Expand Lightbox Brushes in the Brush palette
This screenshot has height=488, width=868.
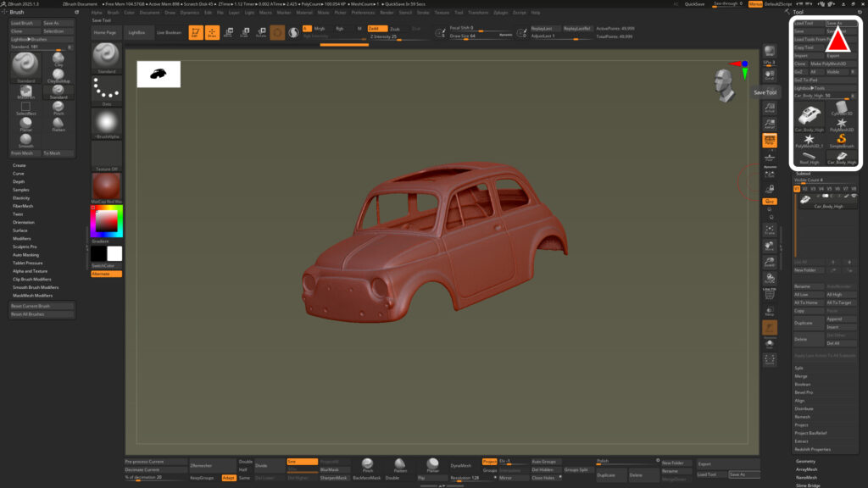pyautogui.click(x=28, y=39)
